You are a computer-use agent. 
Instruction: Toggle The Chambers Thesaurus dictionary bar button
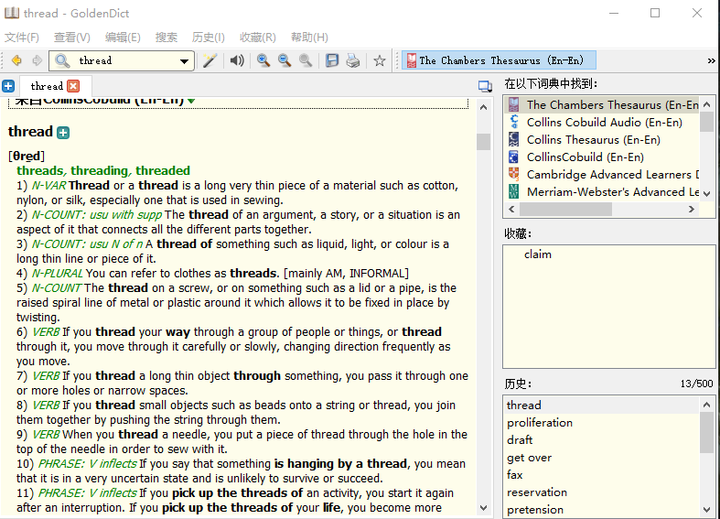tap(499, 61)
